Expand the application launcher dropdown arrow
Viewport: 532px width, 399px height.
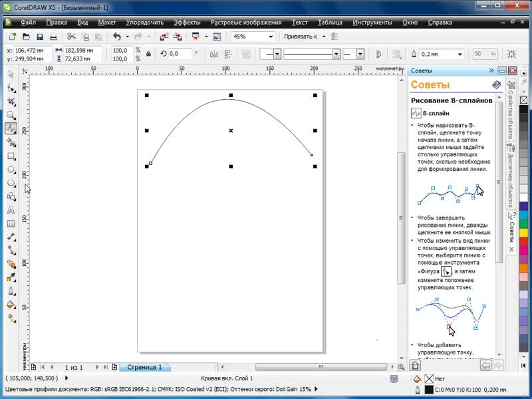click(206, 37)
